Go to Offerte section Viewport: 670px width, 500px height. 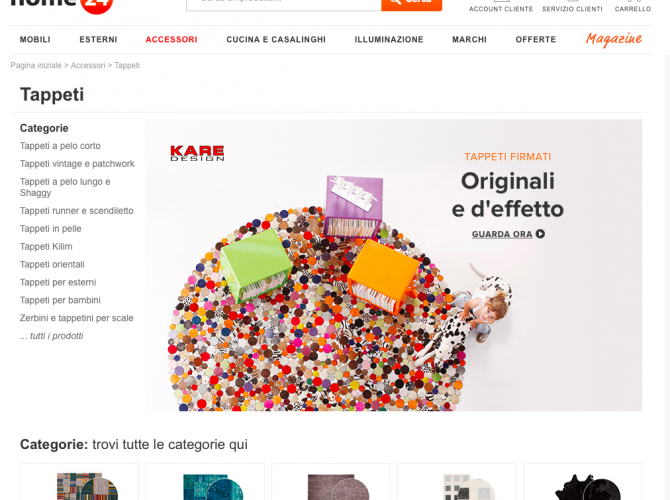535,39
